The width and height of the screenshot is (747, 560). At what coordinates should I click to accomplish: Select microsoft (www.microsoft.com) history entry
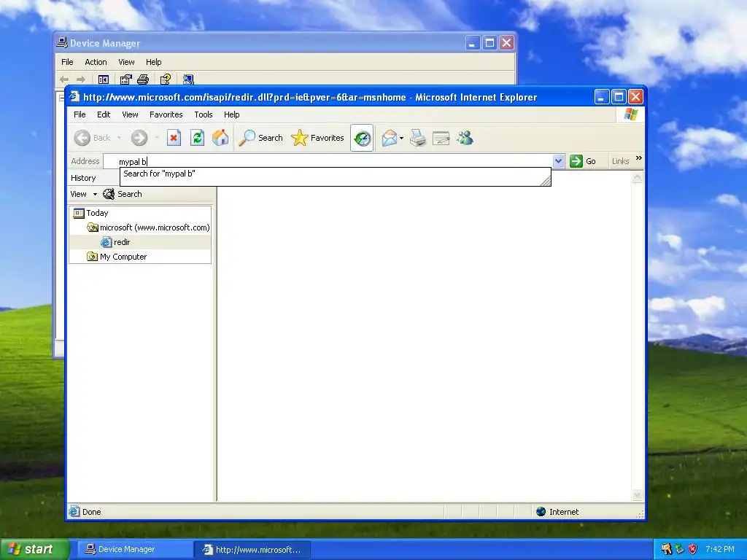click(x=148, y=227)
